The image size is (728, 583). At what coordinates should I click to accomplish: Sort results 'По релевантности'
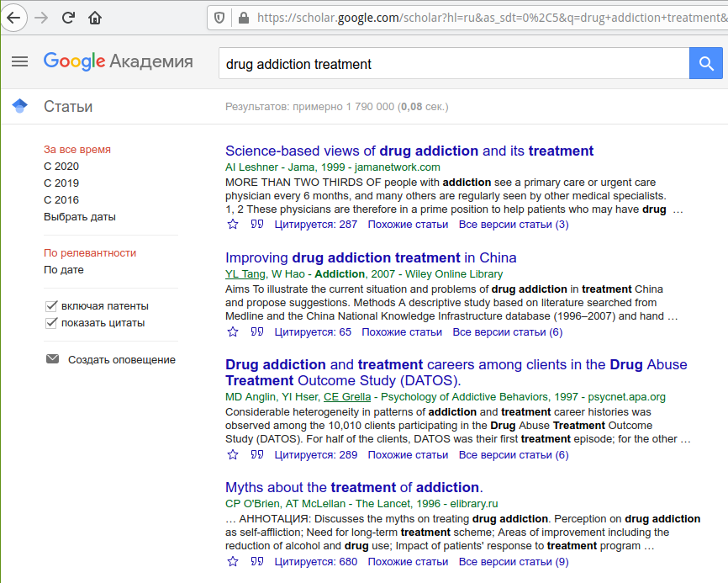pos(90,253)
